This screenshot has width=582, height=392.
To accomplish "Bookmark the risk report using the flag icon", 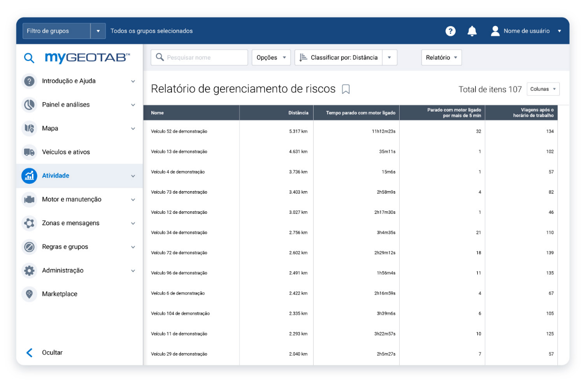I will (x=345, y=89).
